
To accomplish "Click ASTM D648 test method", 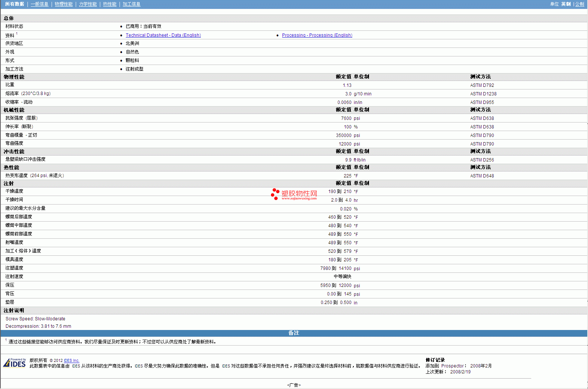I will point(482,176).
